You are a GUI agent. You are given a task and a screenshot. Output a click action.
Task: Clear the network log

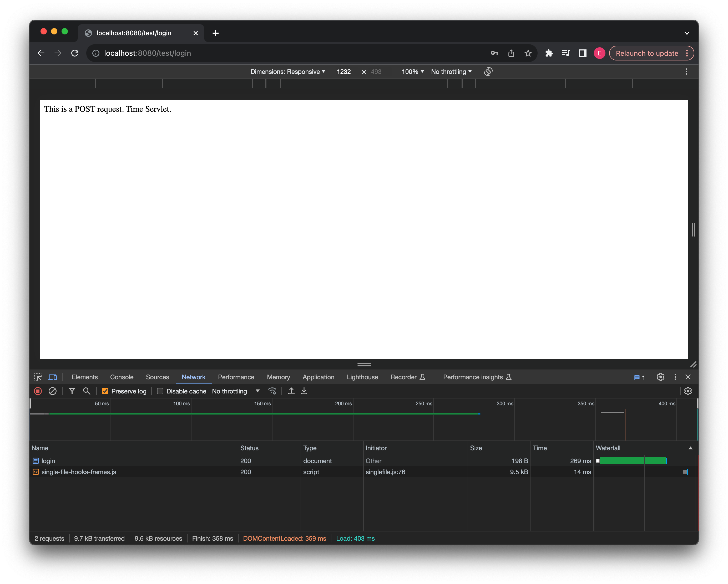click(53, 391)
